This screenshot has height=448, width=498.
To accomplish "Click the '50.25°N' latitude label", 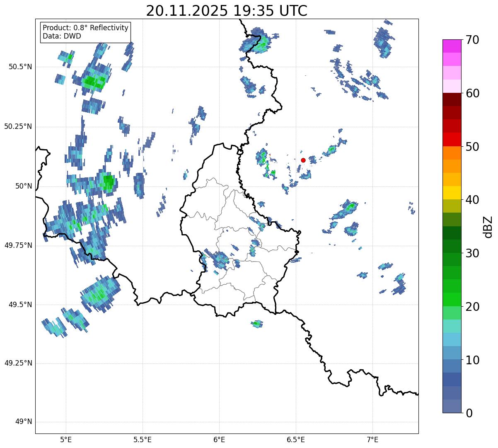I will (x=18, y=126).
